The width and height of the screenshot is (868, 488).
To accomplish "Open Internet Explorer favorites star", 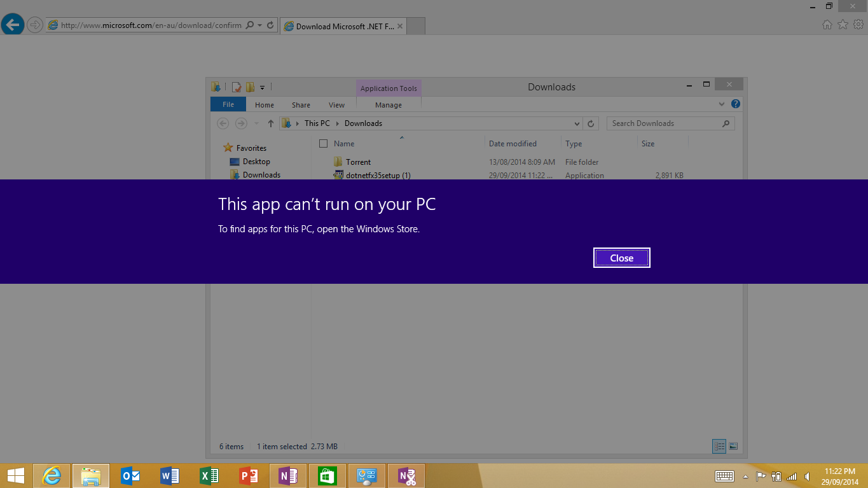I will click(x=843, y=25).
